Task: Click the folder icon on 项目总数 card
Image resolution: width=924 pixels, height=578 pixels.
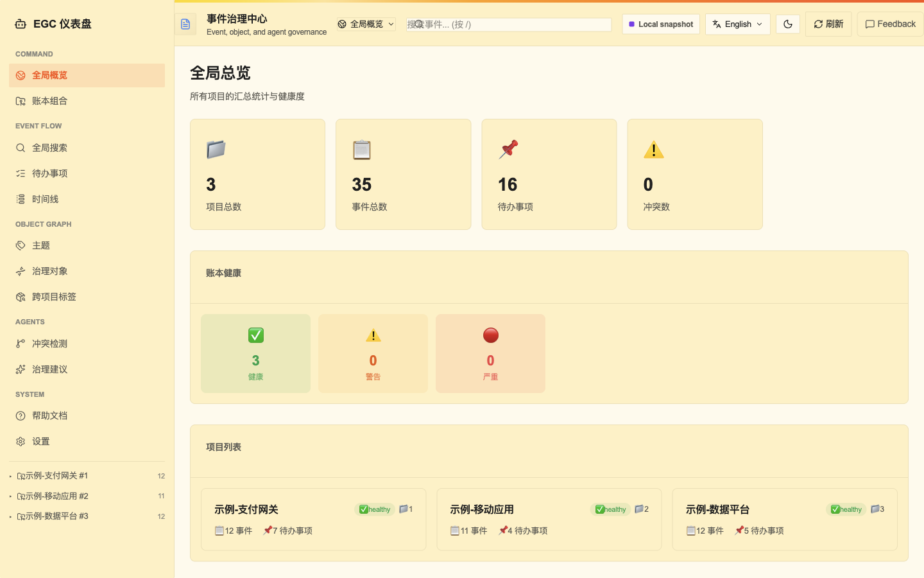Action: click(216, 150)
